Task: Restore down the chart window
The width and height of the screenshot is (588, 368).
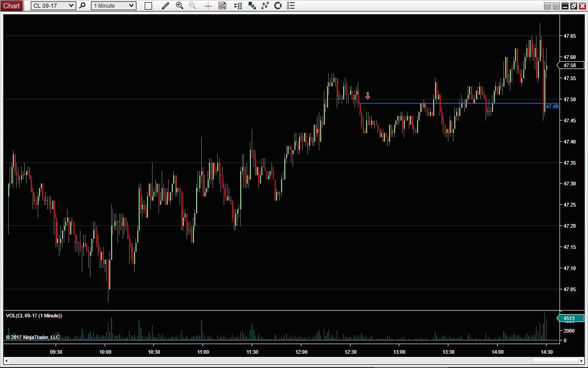Action: click(x=573, y=6)
